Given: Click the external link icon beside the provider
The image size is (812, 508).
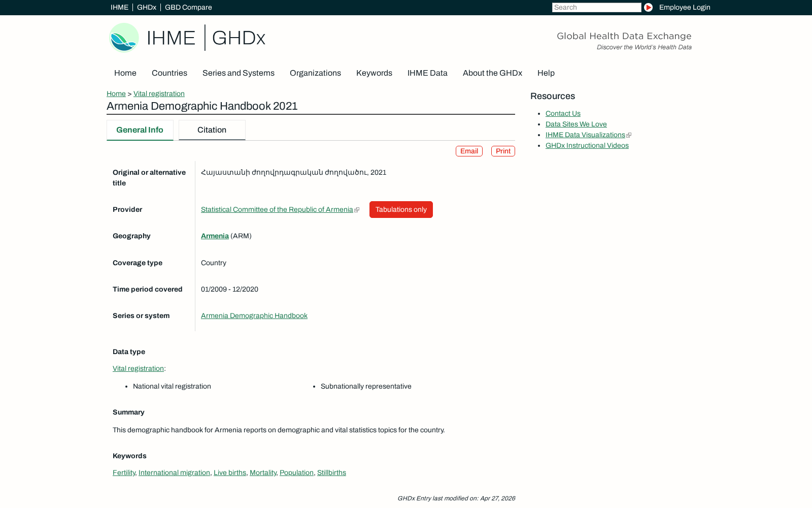Looking at the screenshot, I should [x=357, y=210].
